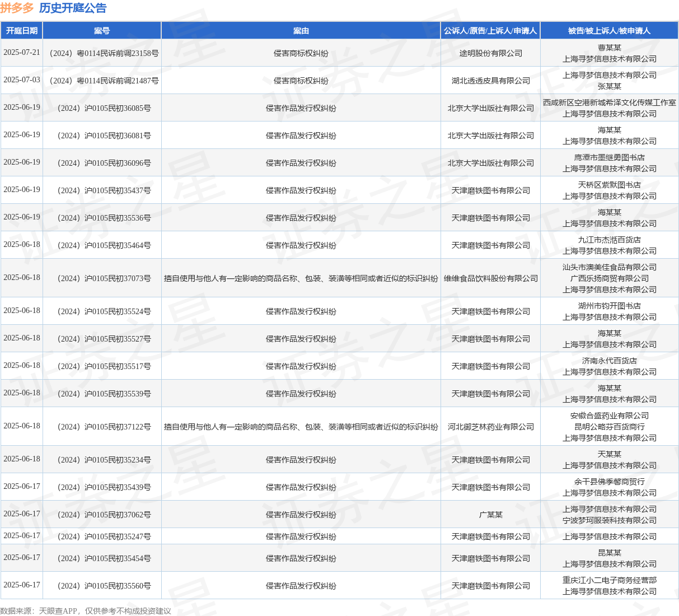
Task: Click the date 2025-07-03
Action: 22,80
